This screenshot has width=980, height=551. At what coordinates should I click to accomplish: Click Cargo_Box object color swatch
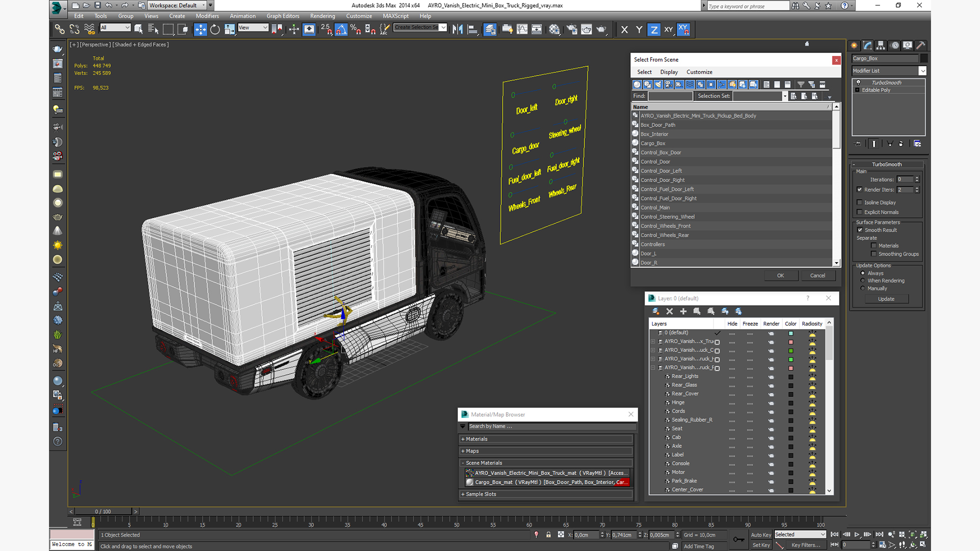pos(924,58)
